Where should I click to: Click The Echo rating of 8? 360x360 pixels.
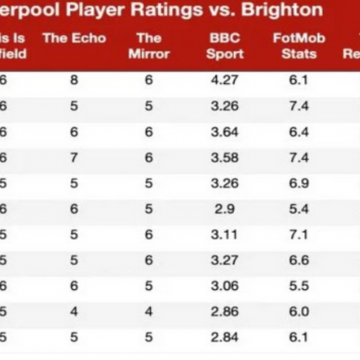(x=74, y=80)
